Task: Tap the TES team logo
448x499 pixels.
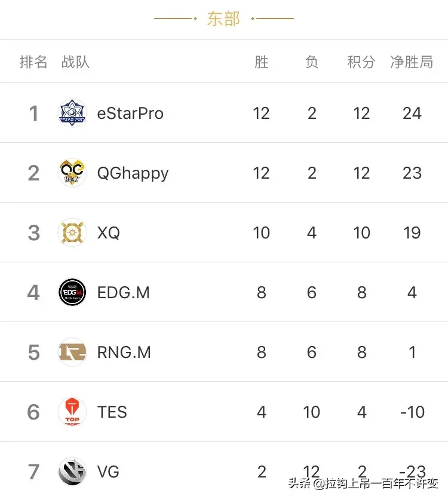Action: pyautogui.click(x=72, y=412)
